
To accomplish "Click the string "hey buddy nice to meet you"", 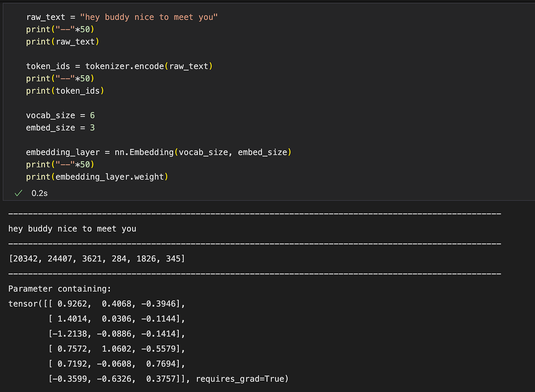I will point(147,17).
